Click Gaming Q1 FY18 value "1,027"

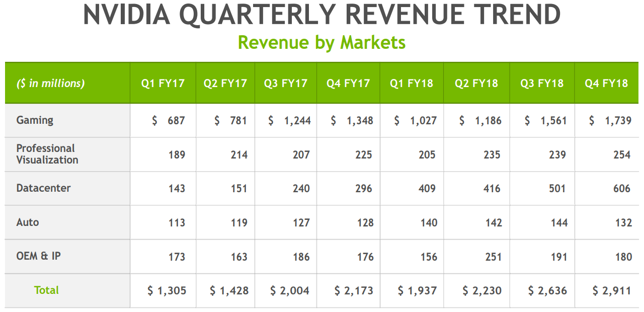click(x=423, y=121)
